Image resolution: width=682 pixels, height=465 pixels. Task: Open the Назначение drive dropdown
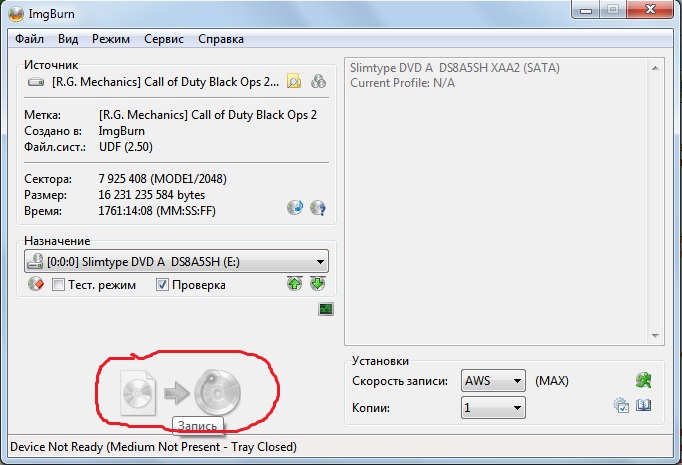pos(176,262)
